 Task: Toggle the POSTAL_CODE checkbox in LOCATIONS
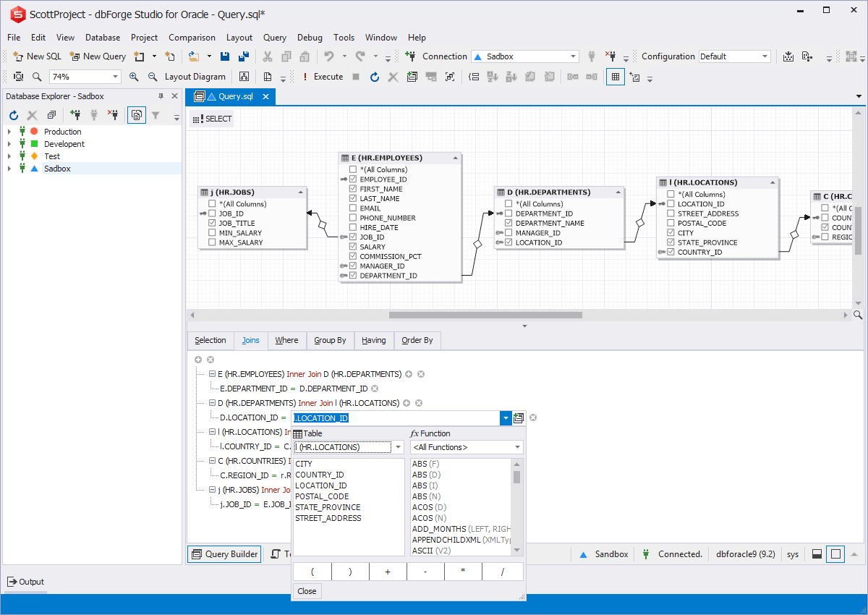pos(671,224)
